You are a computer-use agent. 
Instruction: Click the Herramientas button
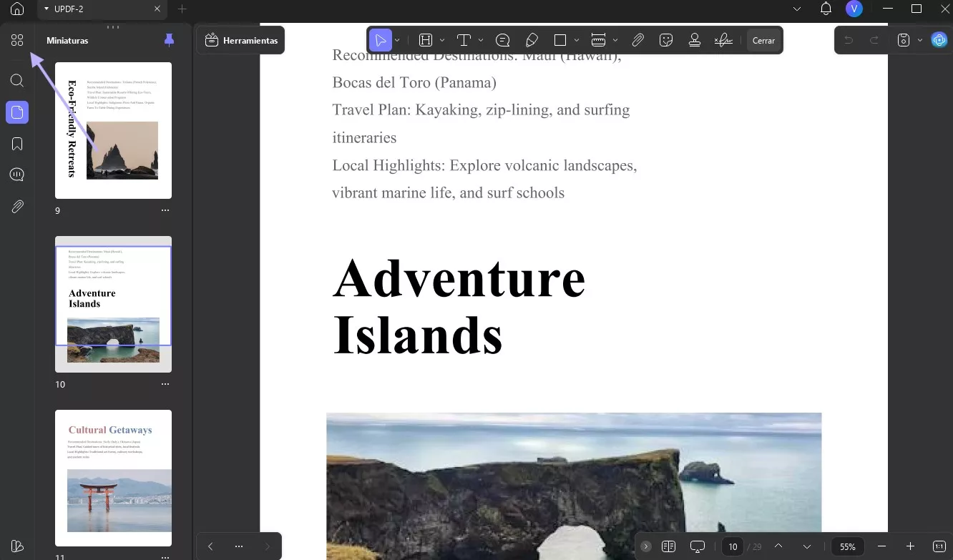[241, 41]
